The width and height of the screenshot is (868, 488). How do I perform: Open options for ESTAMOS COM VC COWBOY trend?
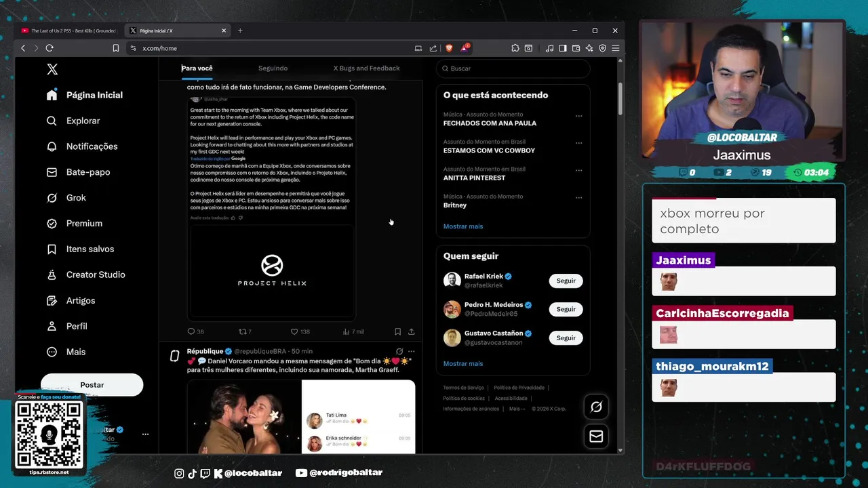pos(578,143)
